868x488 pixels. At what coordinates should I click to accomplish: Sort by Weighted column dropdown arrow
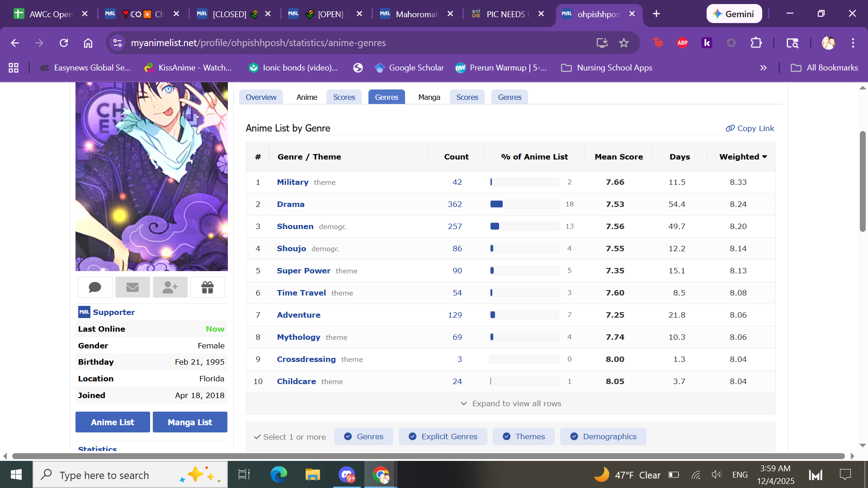point(764,157)
